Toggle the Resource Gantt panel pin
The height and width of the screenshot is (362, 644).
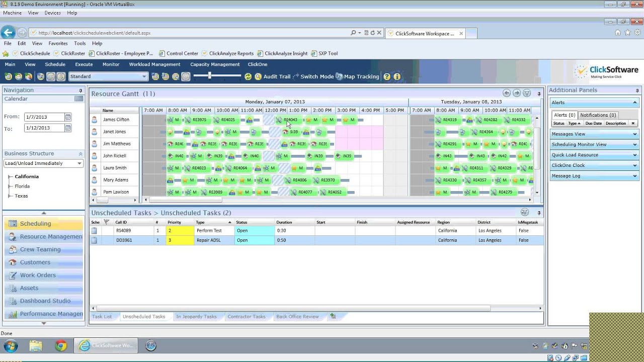539,94
